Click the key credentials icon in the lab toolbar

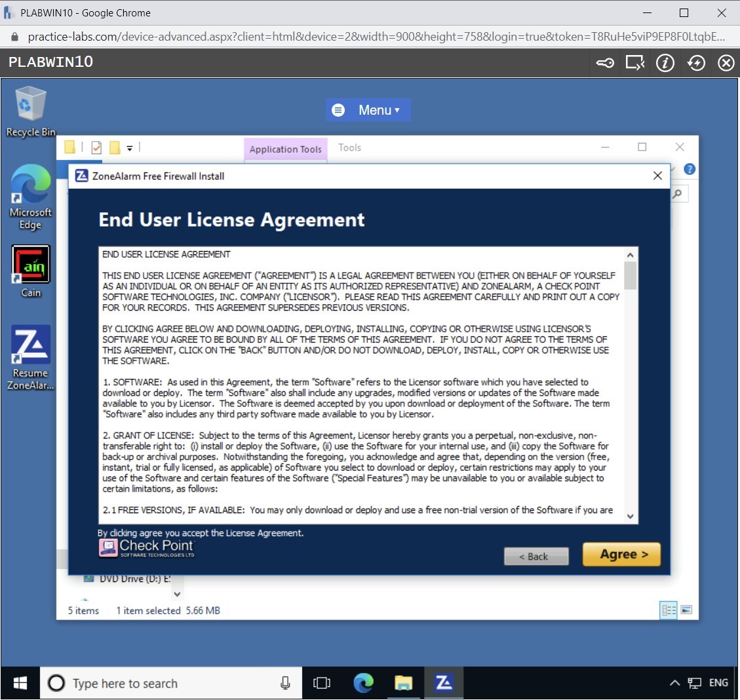604,62
